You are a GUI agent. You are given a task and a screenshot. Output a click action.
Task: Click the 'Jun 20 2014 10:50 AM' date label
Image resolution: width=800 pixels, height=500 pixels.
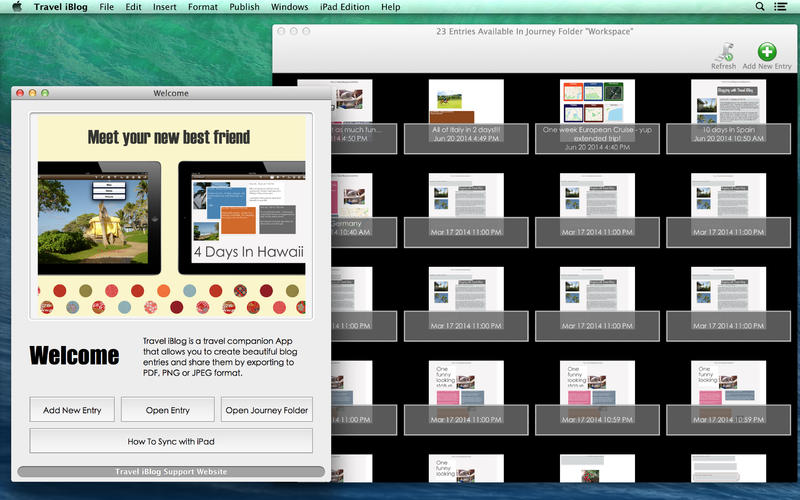coord(728,138)
